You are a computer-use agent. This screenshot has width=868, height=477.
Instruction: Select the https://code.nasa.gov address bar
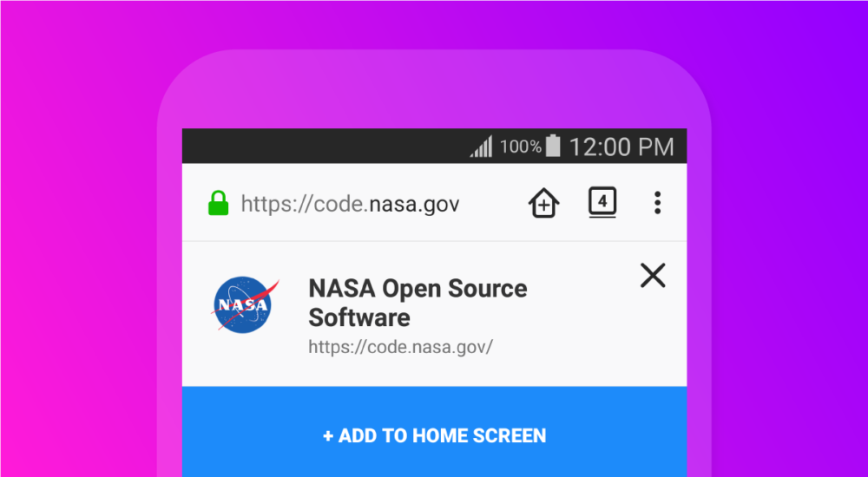[350, 204]
